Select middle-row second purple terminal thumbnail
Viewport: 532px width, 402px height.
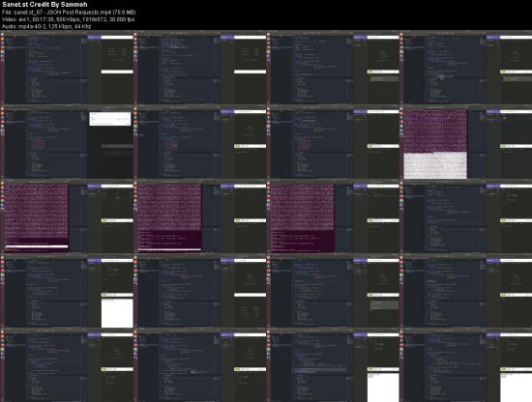pos(200,216)
